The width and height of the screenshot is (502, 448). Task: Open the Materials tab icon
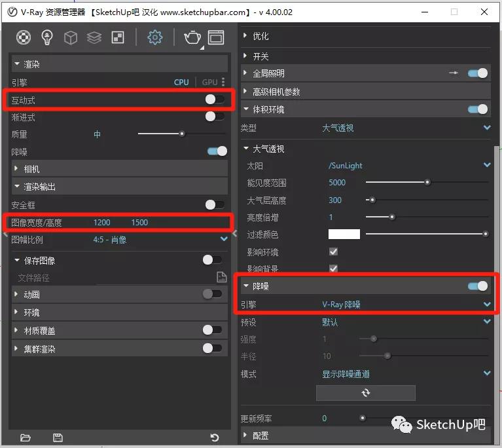point(24,37)
